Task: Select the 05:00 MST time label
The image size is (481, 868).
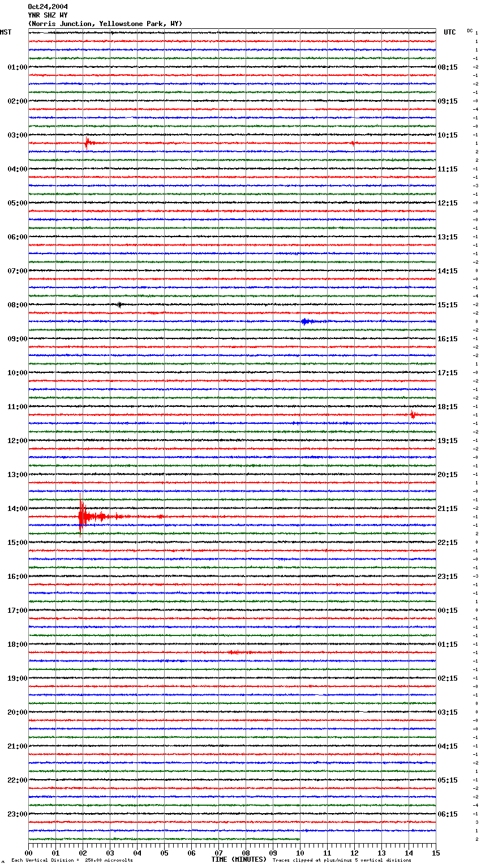Action: [18, 203]
